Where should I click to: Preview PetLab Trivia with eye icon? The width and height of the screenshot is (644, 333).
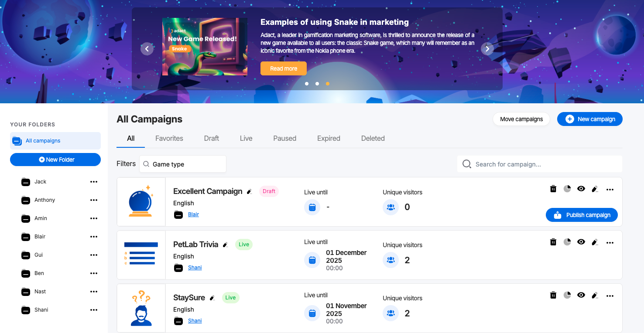point(581,242)
